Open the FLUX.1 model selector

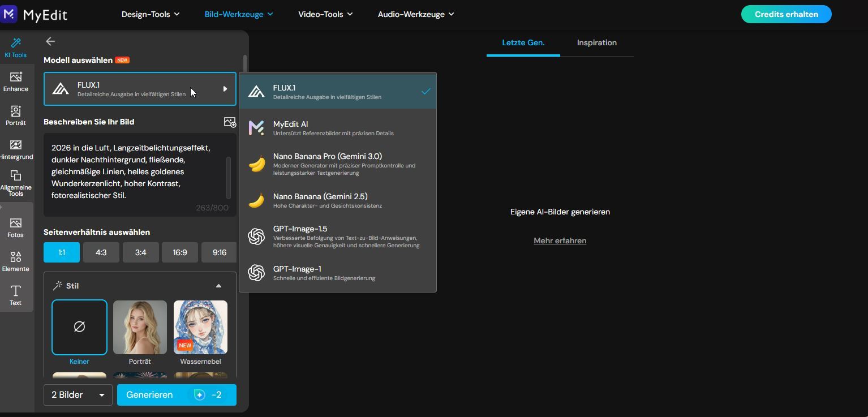pos(140,89)
